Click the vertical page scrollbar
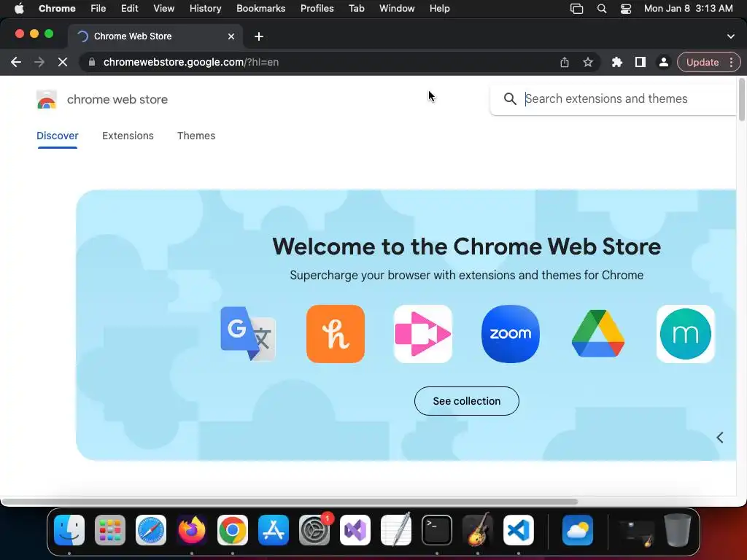 click(742, 99)
